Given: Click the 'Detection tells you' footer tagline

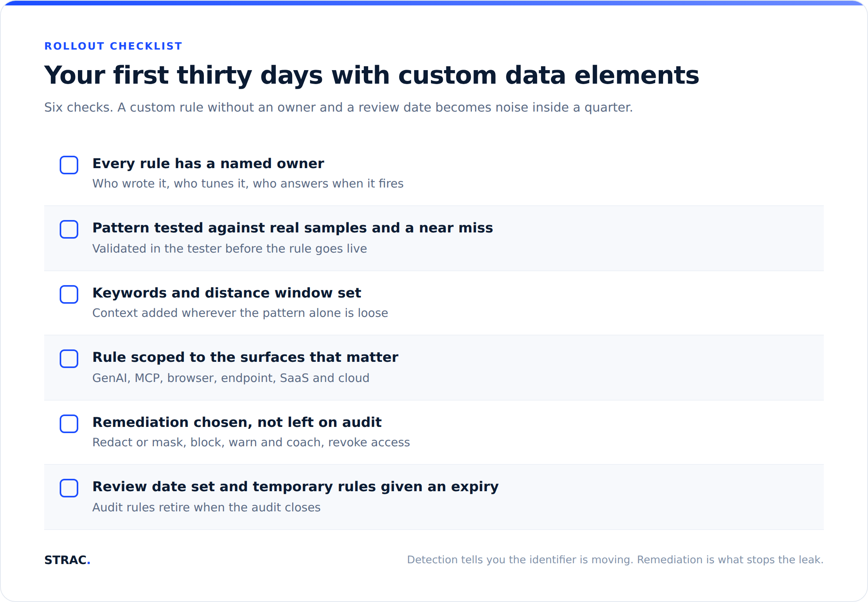Looking at the screenshot, I should 615,560.
